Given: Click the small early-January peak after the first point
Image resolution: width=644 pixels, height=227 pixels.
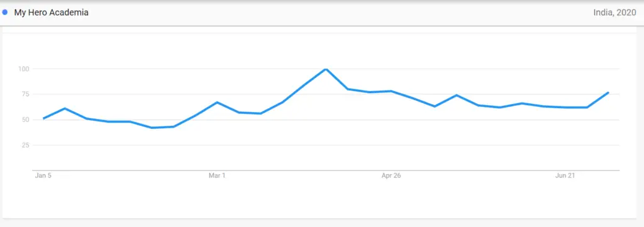Looking at the screenshot, I should coord(65,108).
